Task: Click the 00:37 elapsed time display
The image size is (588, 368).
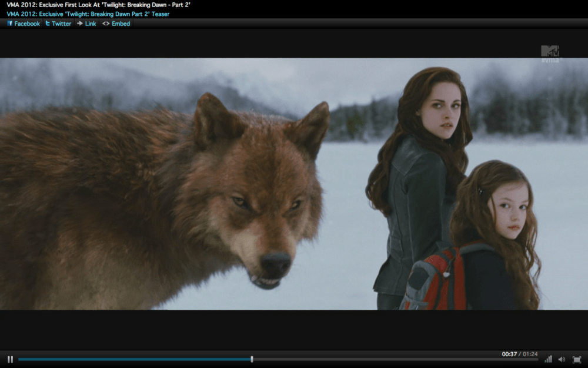Action: click(x=509, y=354)
